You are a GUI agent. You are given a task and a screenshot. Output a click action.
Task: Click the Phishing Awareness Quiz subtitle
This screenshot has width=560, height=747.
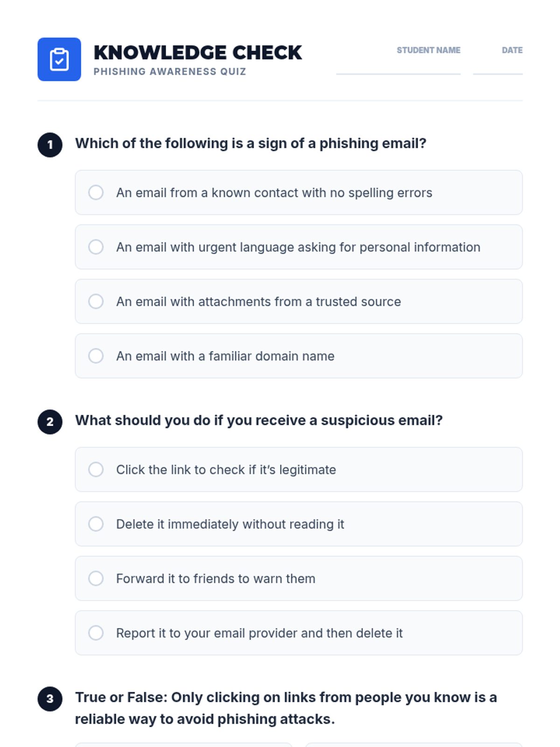pos(170,71)
